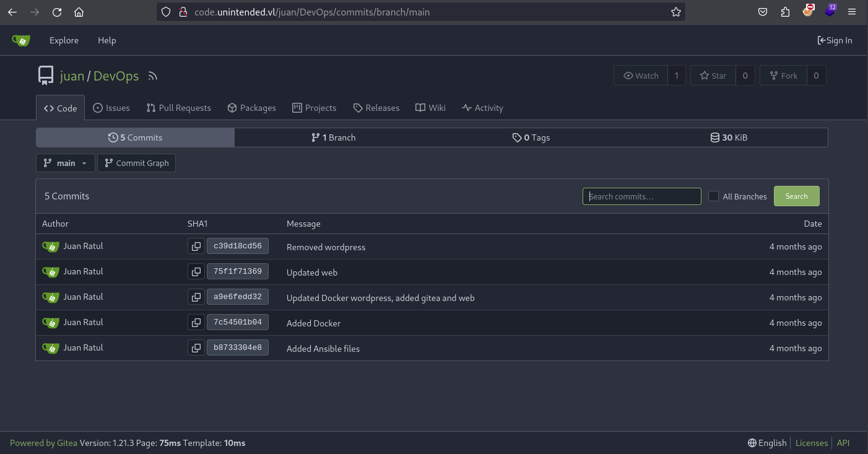Watch the DevOps repository
This screenshot has height=454, width=868.
[x=641, y=76]
